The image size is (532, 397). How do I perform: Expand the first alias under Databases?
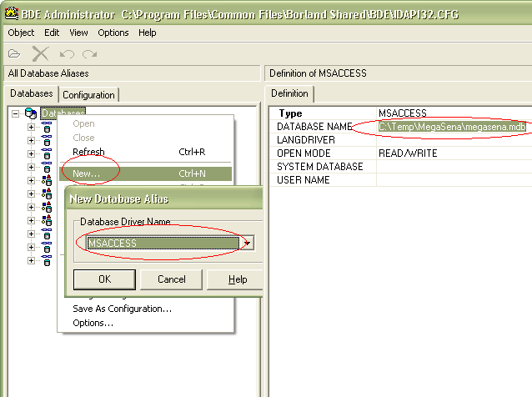[x=32, y=128]
